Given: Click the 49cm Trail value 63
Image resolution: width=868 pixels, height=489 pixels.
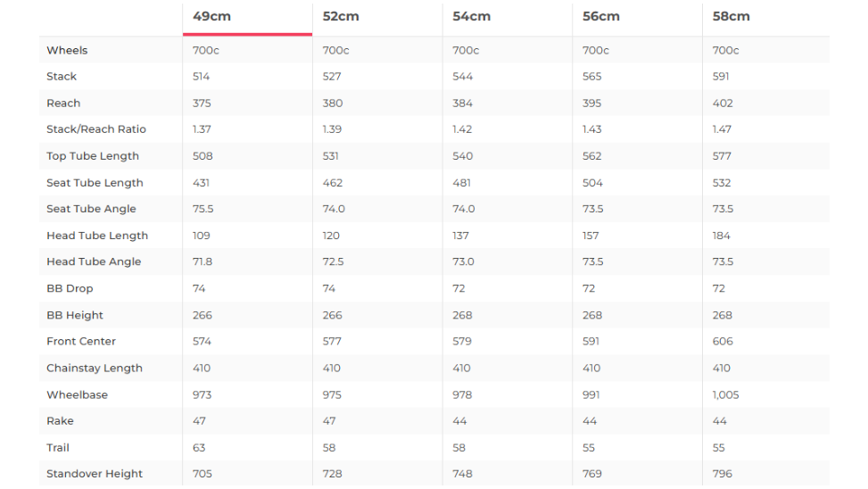Looking at the screenshot, I should 199,447.
